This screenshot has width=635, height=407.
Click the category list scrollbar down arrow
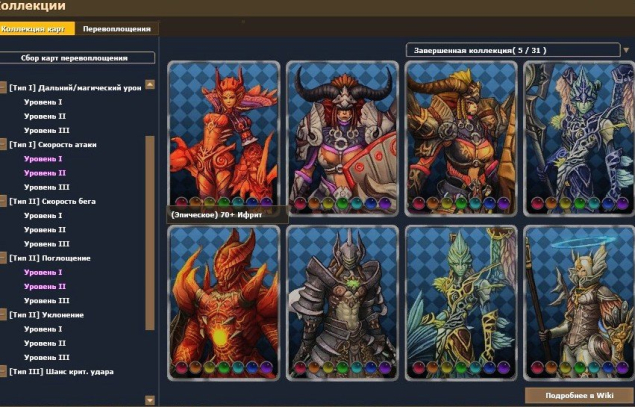(x=150, y=400)
